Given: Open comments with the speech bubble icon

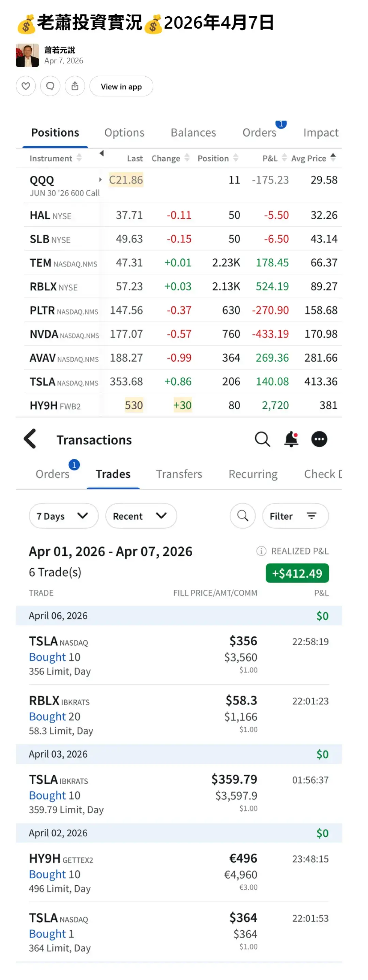Looking at the screenshot, I should click(x=50, y=86).
